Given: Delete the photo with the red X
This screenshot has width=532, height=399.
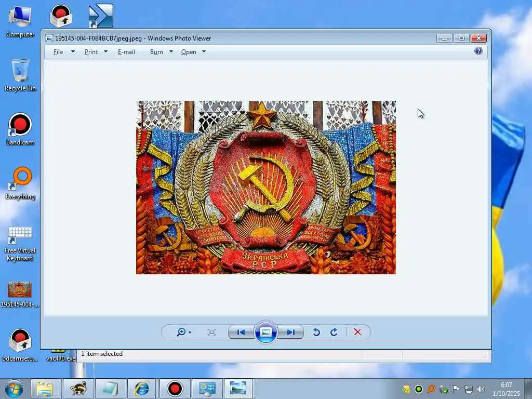Looking at the screenshot, I should pos(357,332).
